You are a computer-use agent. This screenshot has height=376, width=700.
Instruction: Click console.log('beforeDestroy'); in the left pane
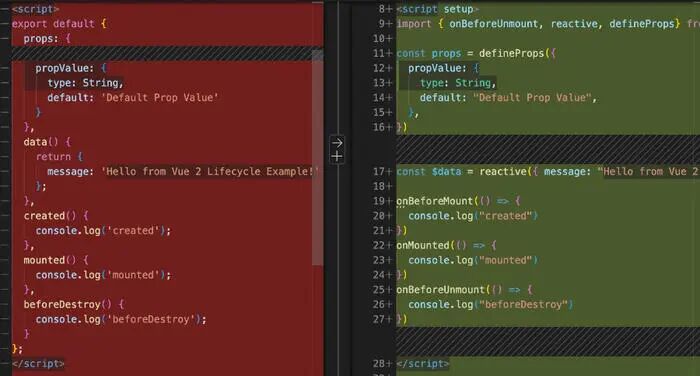[x=121, y=319]
